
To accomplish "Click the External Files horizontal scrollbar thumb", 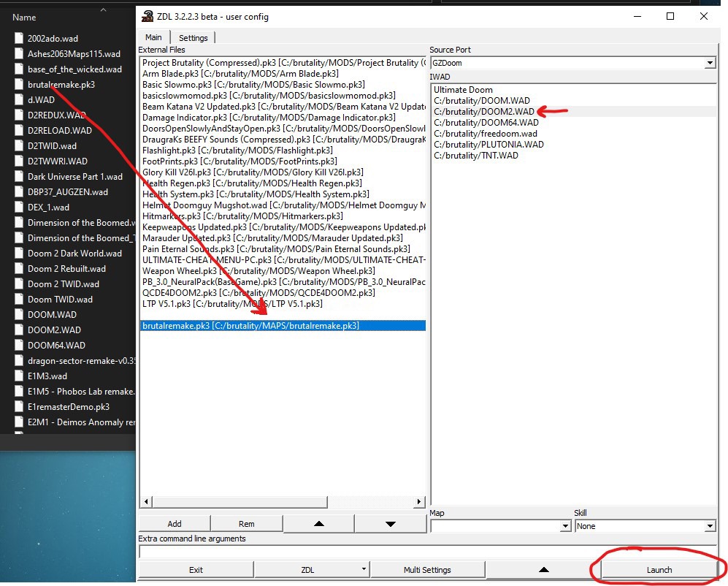I will 240,502.
